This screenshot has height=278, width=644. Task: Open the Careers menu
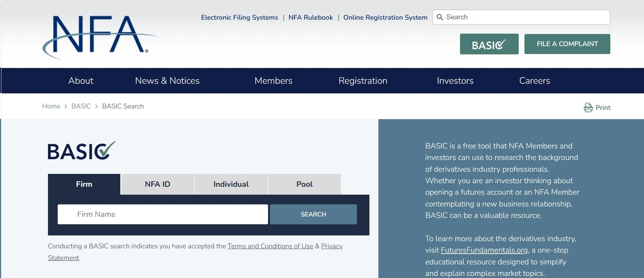534,81
